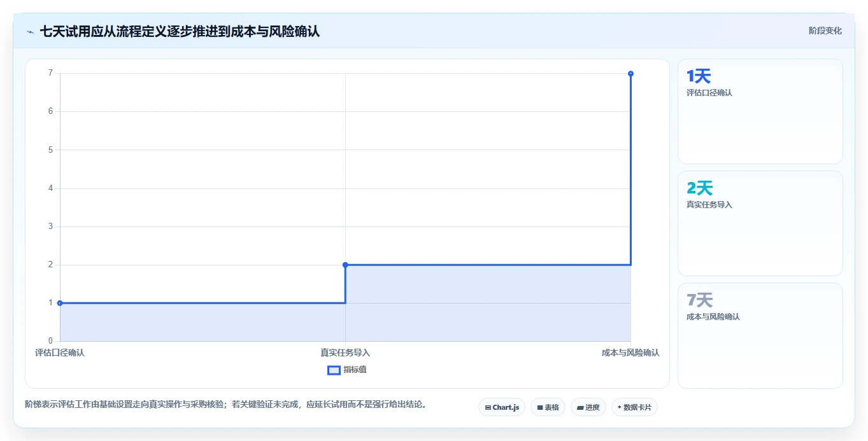Screen dimensions: 868x441
Task: Open the 1天 评估口径确认 card
Action: 760,111
